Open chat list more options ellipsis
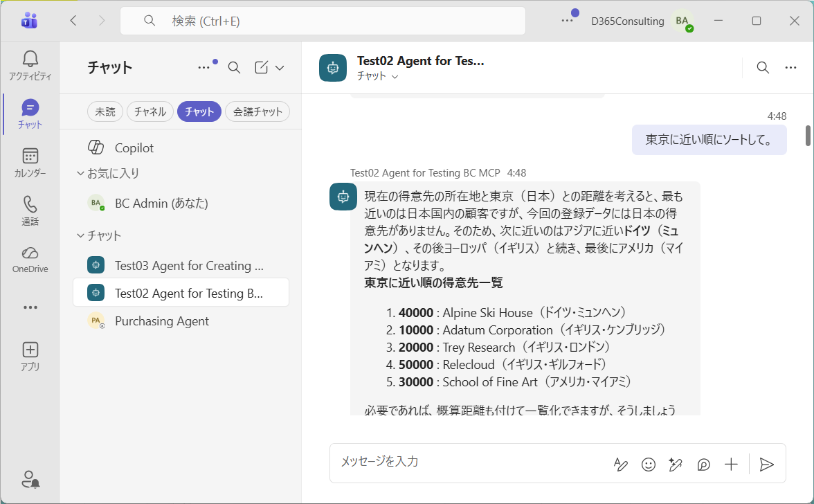The width and height of the screenshot is (814, 504). tap(204, 67)
